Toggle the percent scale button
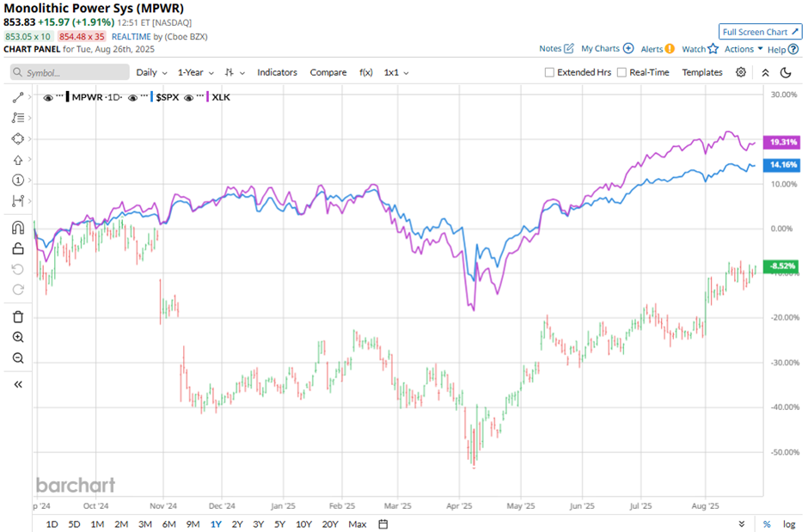 (x=767, y=523)
